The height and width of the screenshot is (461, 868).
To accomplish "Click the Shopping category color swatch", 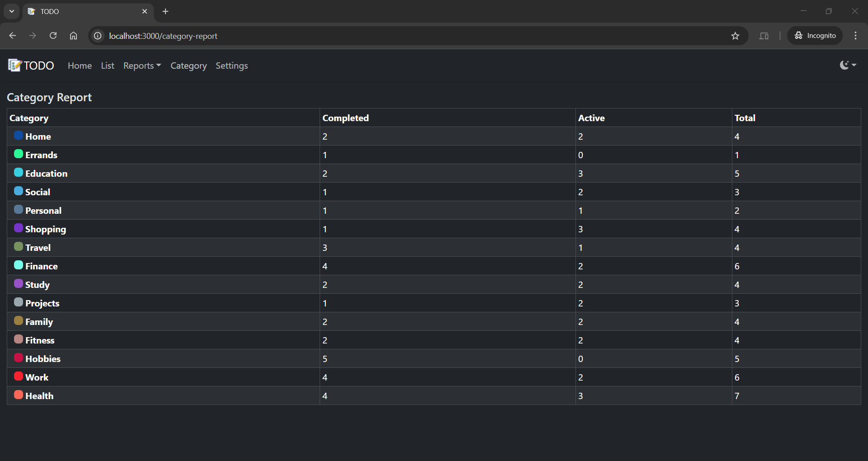I will tap(19, 228).
